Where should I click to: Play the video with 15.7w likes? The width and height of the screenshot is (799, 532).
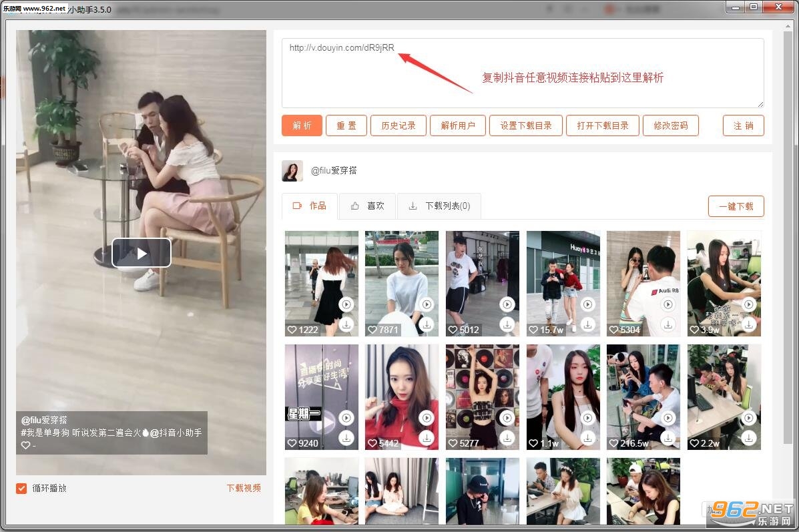point(587,304)
